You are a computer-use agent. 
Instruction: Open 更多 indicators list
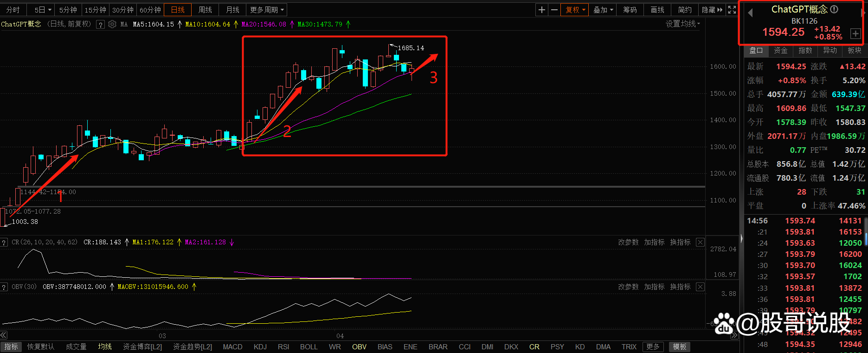coord(653,347)
